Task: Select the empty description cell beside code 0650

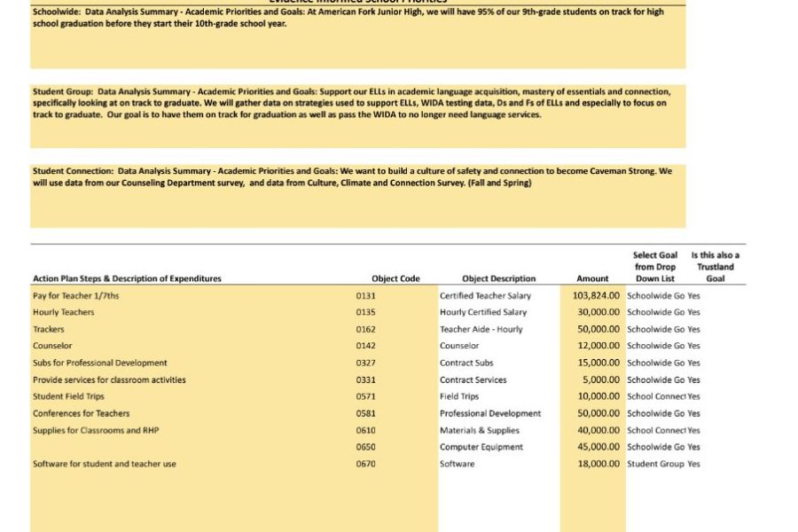Action: point(192,447)
